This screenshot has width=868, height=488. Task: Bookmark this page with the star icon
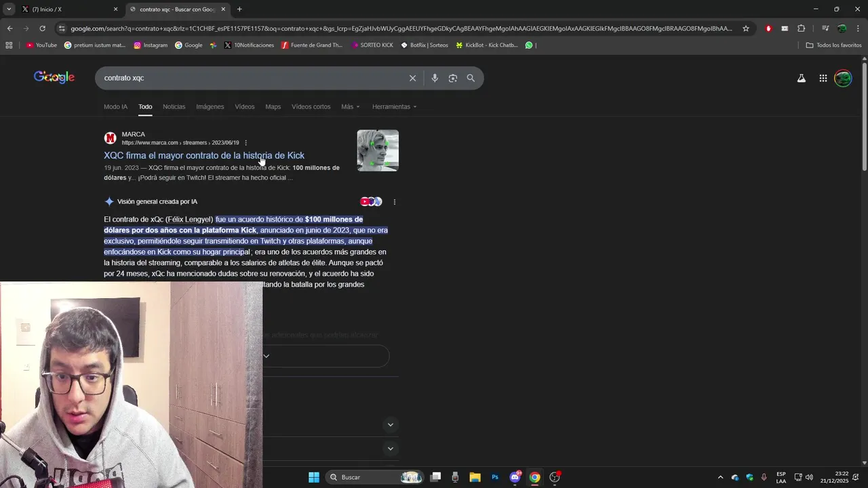tap(746, 28)
